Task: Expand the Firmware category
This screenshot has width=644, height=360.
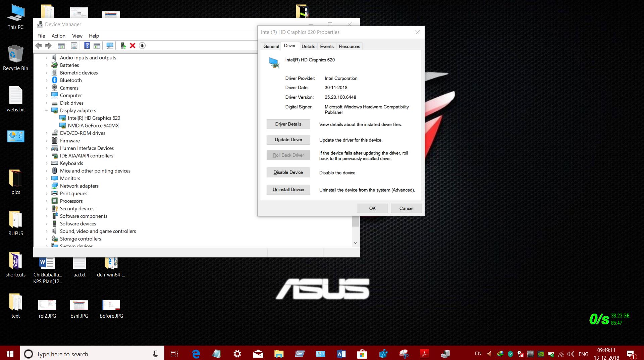Action: pos(47,141)
